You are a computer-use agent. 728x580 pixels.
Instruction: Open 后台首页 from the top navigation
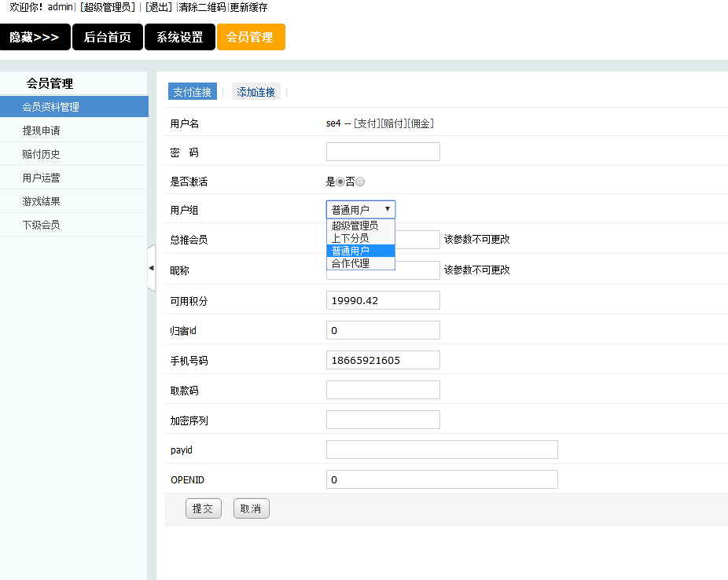pos(107,36)
